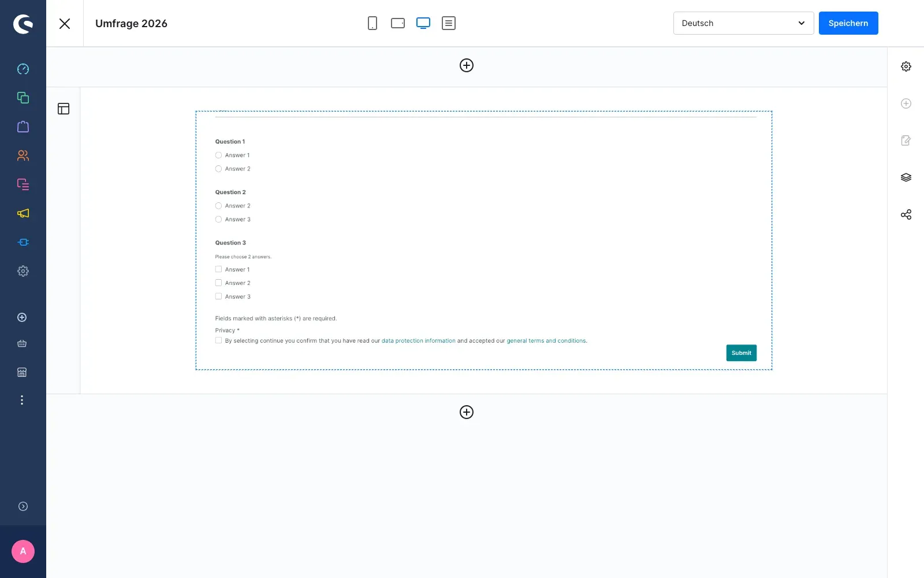Click the plus-circle icon in left sidebar
Viewport: 924px width, 578px height.
22,317
